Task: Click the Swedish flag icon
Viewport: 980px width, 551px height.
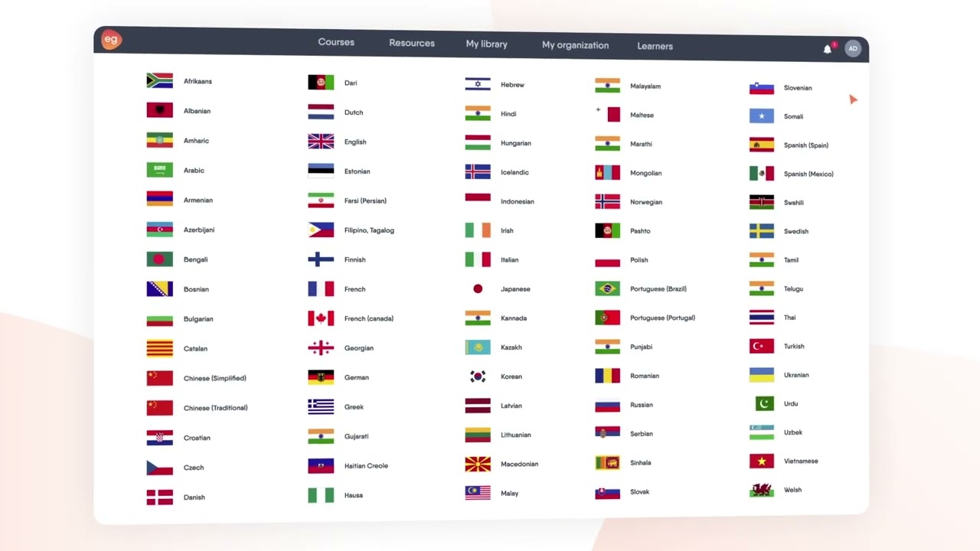Action: (762, 231)
